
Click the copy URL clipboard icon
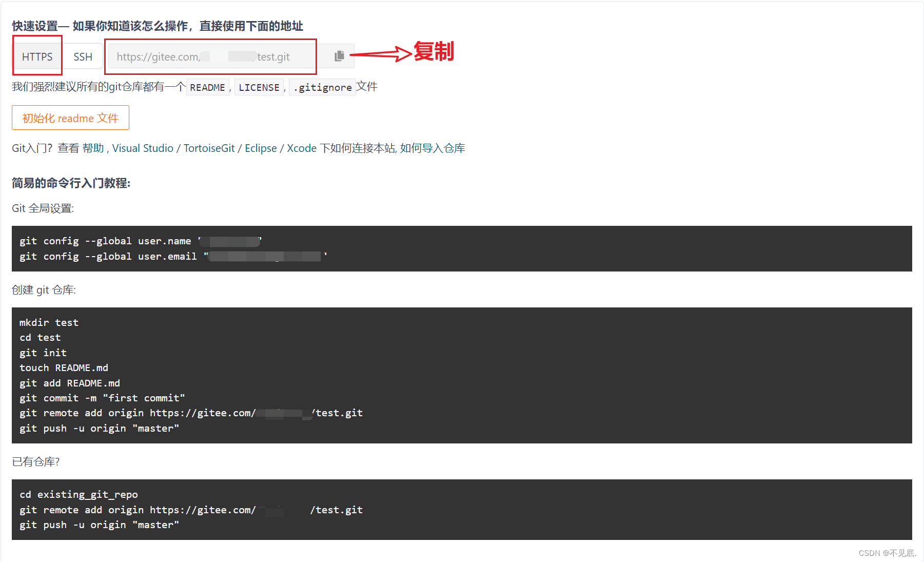point(339,56)
